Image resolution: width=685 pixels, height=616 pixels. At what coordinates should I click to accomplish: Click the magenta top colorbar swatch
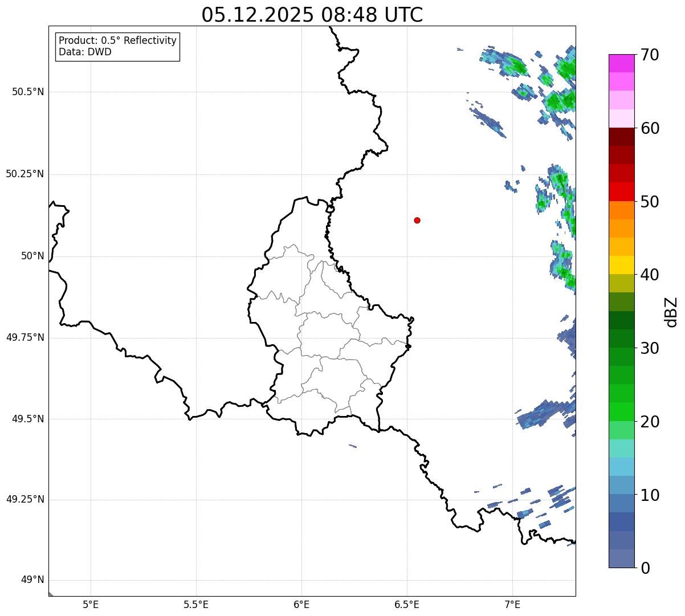[622, 63]
